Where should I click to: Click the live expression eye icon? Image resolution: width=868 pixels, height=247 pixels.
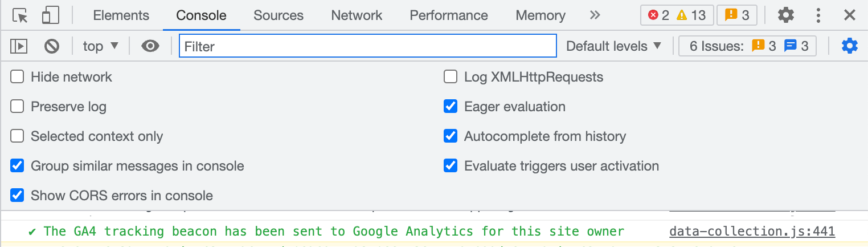click(x=150, y=46)
